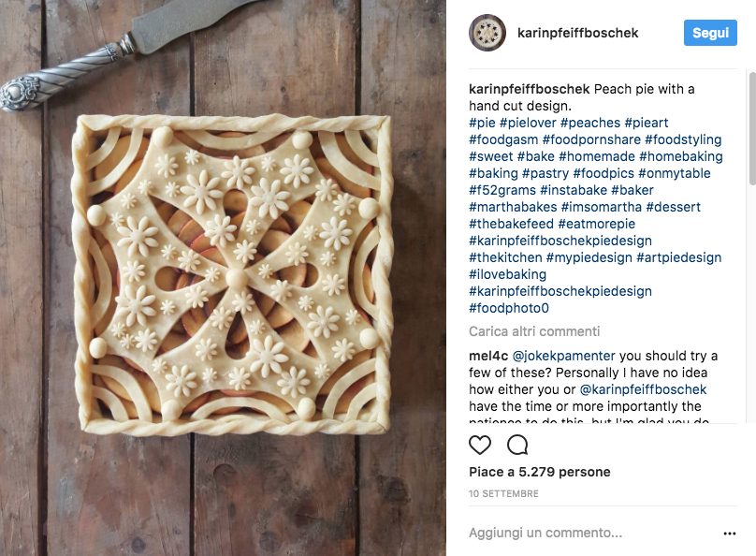Open the karinpfeiffboschek username in the header

click(x=577, y=33)
